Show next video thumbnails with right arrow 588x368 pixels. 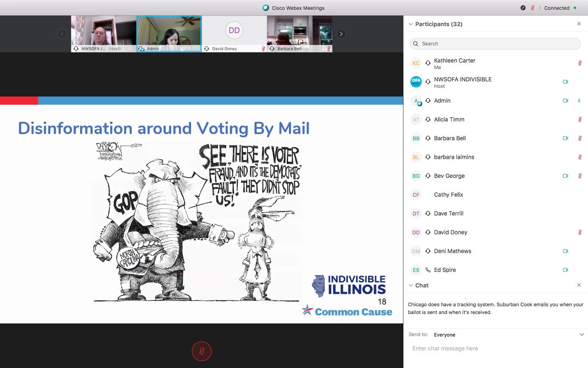[x=341, y=34]
